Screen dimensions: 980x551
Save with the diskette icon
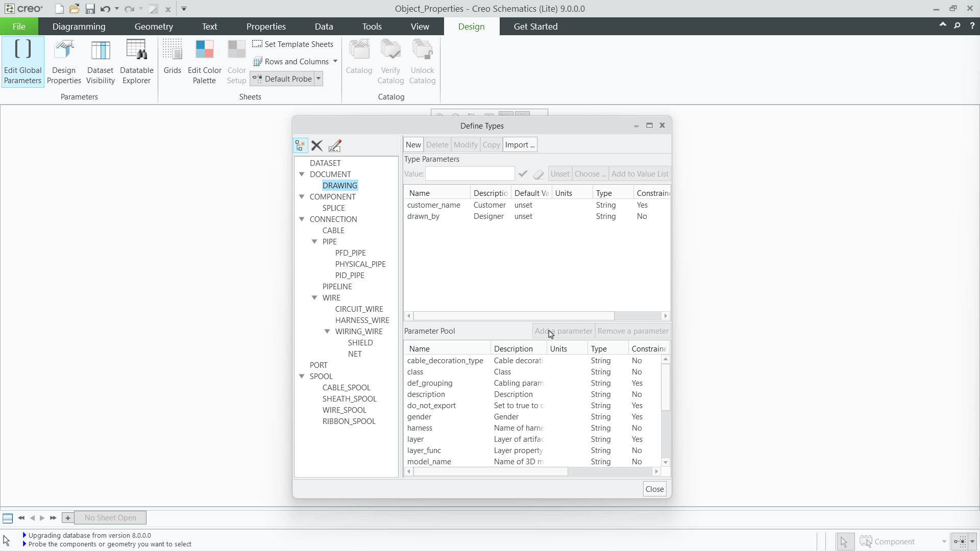point(90,9)
